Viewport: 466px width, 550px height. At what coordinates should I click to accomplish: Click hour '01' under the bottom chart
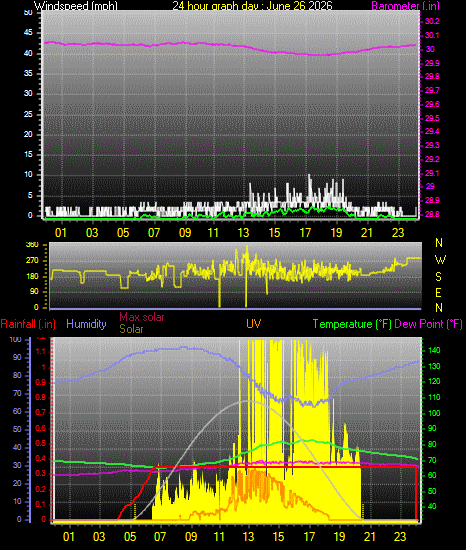click(x=69, y=537)
